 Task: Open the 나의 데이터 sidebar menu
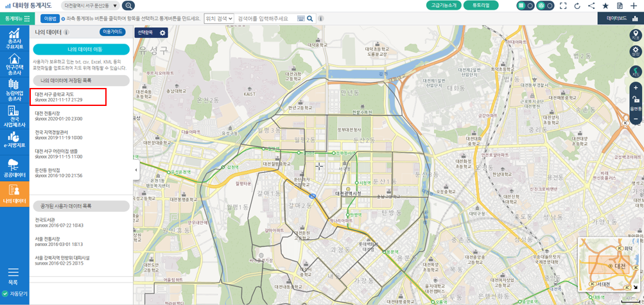click(14, 194)
